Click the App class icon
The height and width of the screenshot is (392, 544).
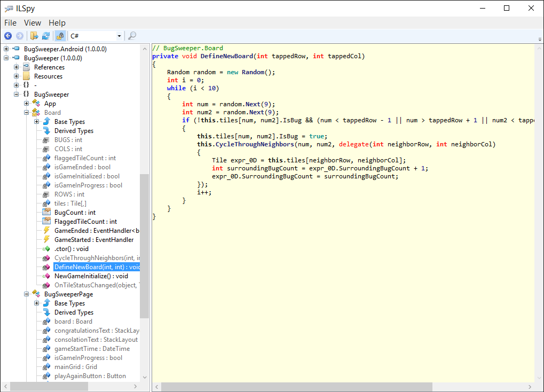(36, 104)
